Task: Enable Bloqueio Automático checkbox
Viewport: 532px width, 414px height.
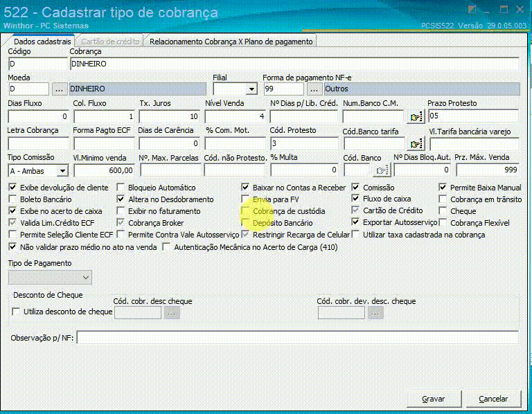Action: (x=121, y=187)
